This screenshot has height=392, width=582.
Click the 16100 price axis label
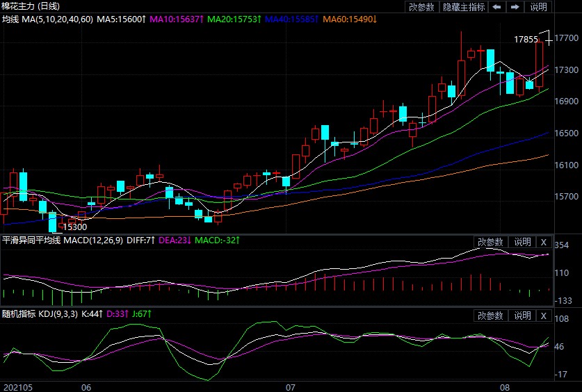click(x=567, y=165)
